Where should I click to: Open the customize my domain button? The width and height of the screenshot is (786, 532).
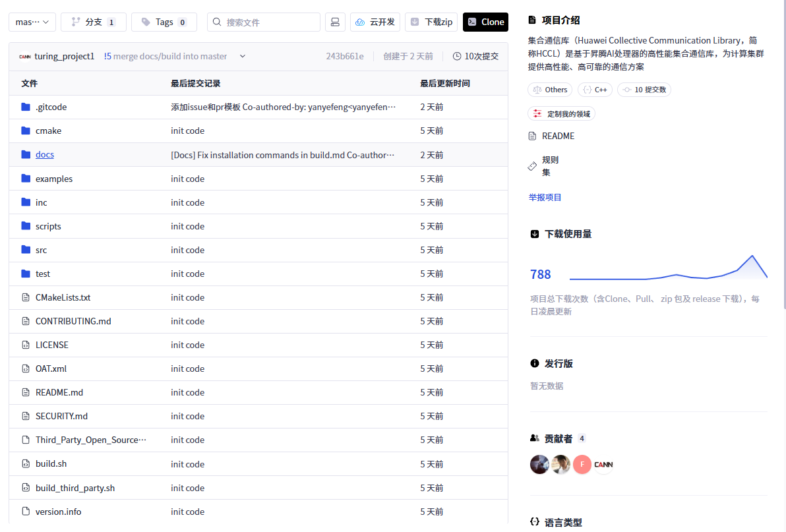pos(561,113)
